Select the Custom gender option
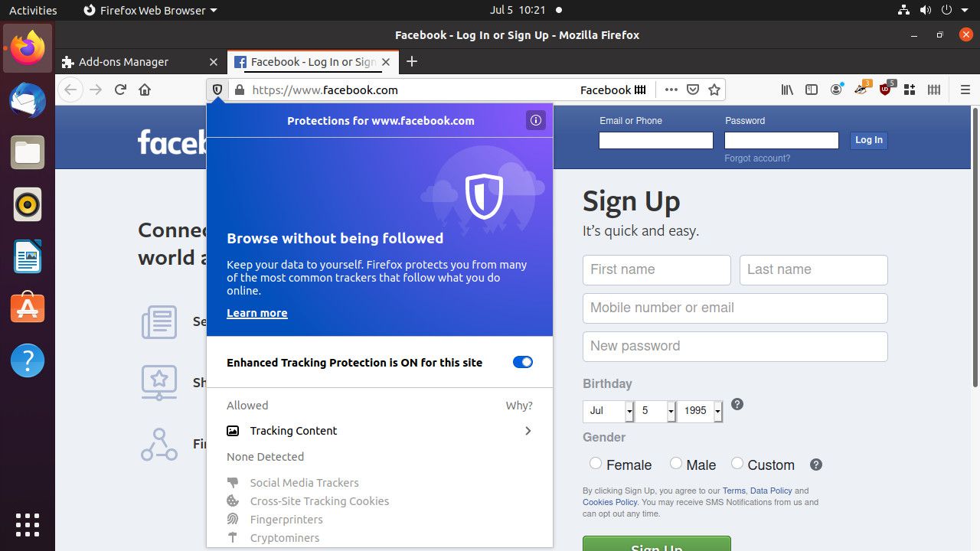 (x=737, y=463)
